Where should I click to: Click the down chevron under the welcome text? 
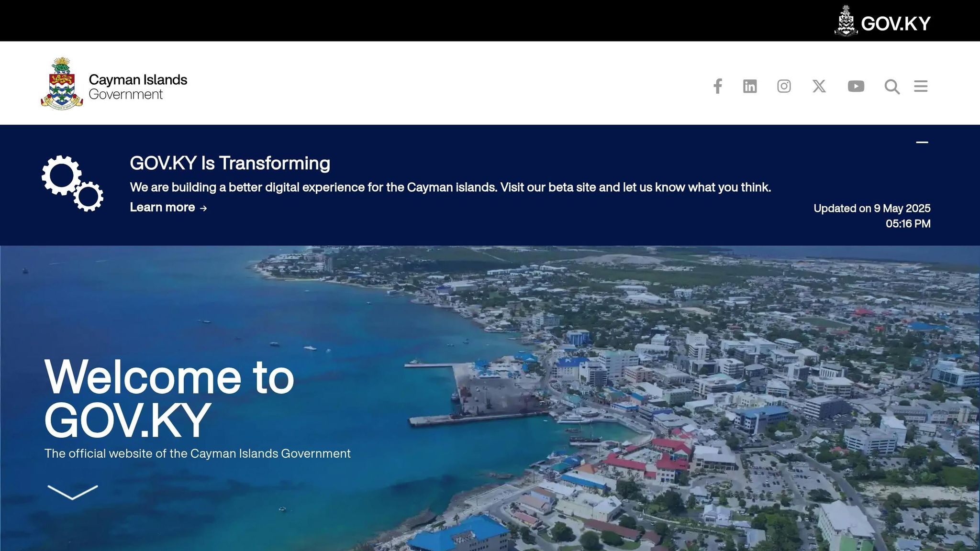point(72,492)
